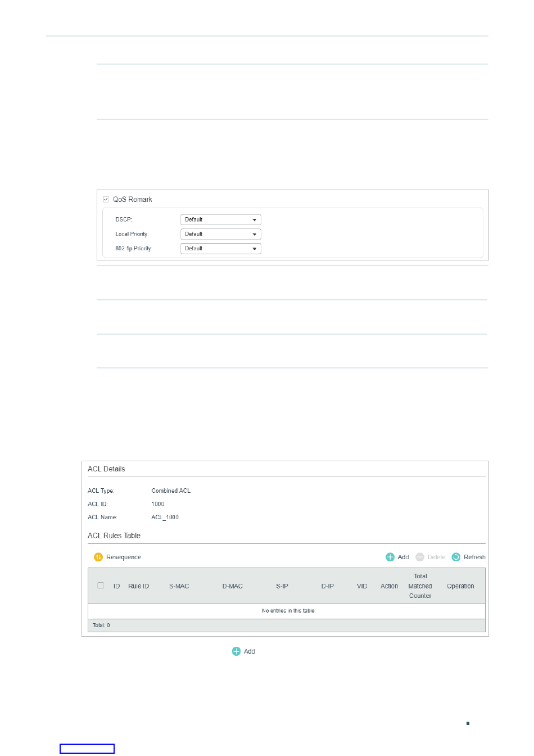Click the D-MAC column header
The height and width of the screenshot is (756, 534).
coord(233,586)
